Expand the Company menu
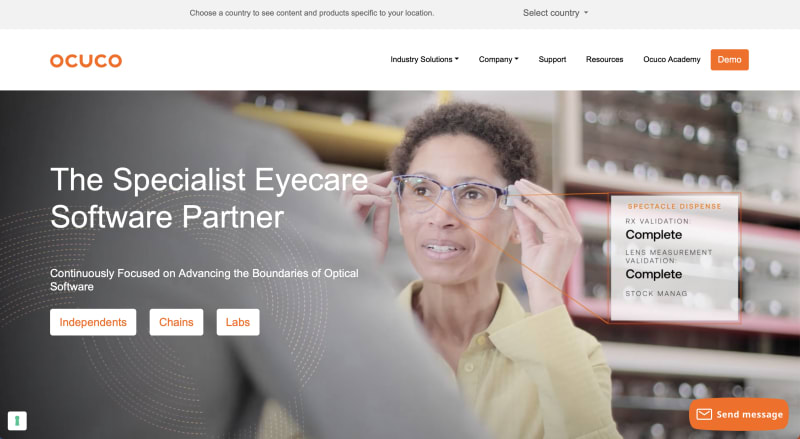The width and height of the screenshot is (800, 439). [x=498, y=60]
